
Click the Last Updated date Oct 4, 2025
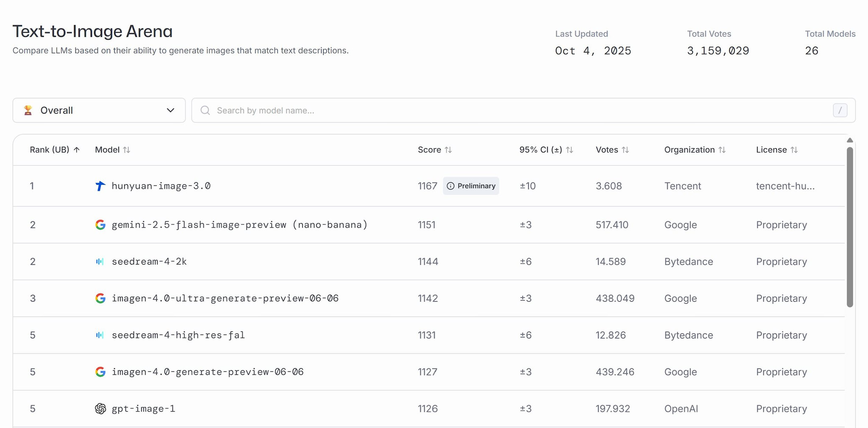[593, 51]
